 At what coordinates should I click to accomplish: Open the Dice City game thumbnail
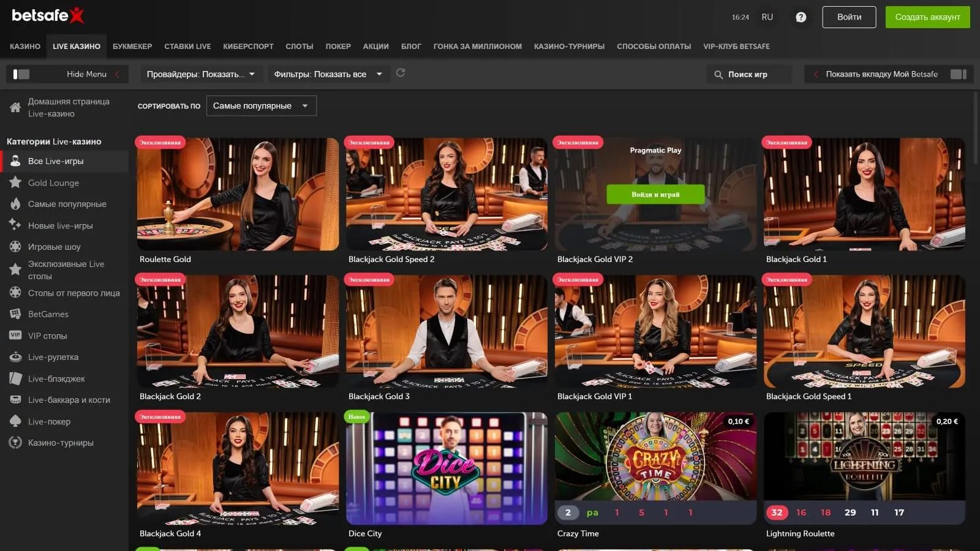pos(447,468)
